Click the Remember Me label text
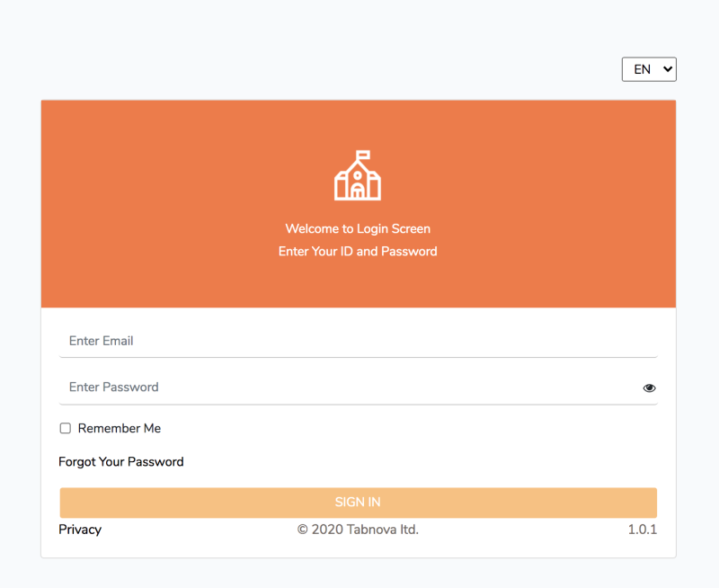The image size is (719, 588). [x=120, y=429]
